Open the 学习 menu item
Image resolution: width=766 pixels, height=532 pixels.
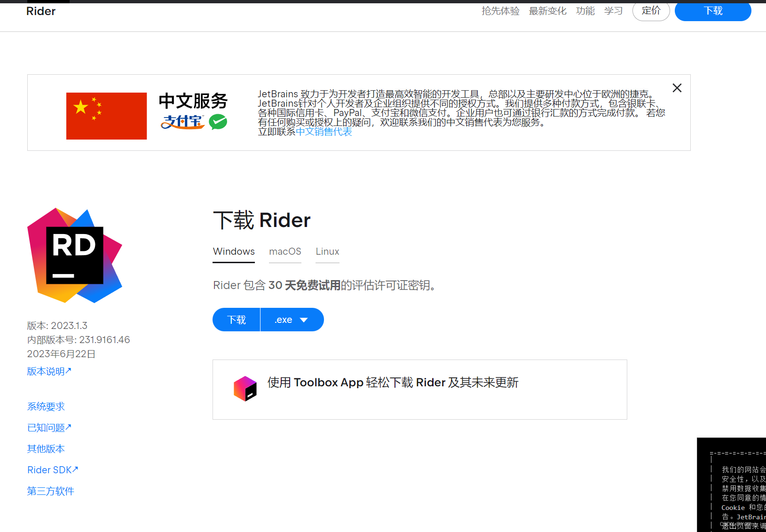click(x=613, y=11)
